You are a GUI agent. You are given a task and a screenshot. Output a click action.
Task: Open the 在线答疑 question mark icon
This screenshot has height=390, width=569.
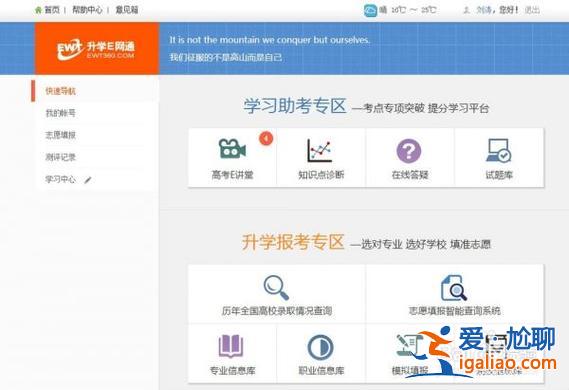pos(409,151)
